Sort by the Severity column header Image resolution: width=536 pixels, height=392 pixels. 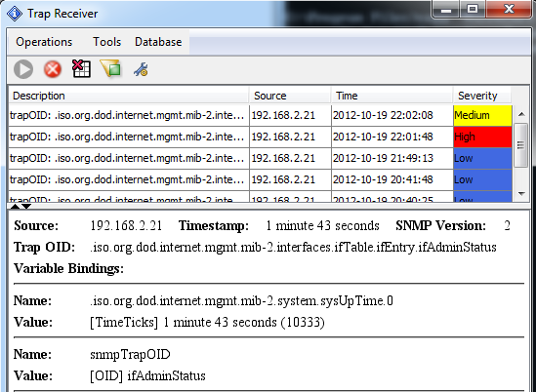tap(482, 96)
